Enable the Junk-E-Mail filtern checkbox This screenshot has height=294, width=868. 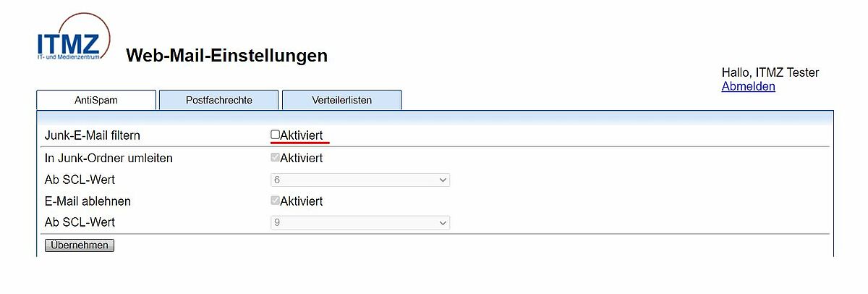tap(275, 135)
